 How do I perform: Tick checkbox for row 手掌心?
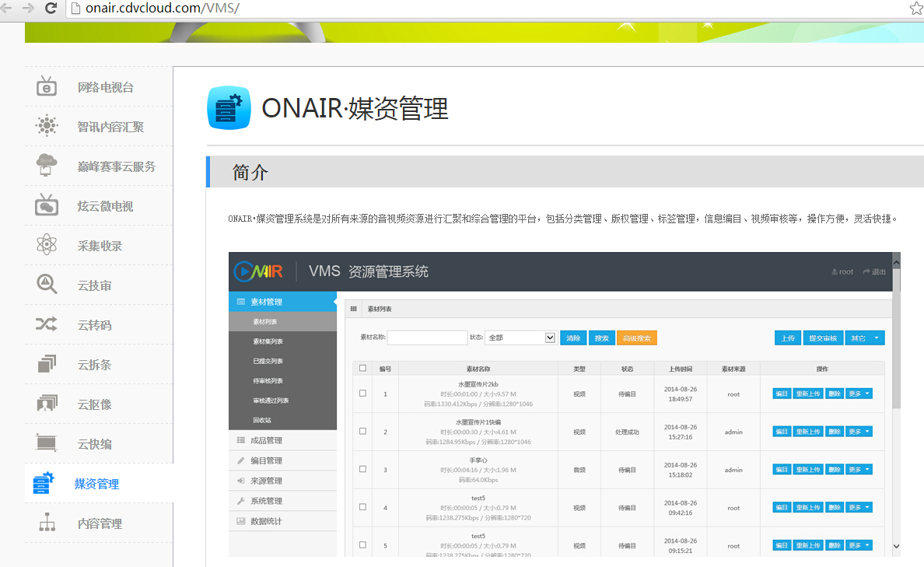pyautogui.click(x=363, y=469)
